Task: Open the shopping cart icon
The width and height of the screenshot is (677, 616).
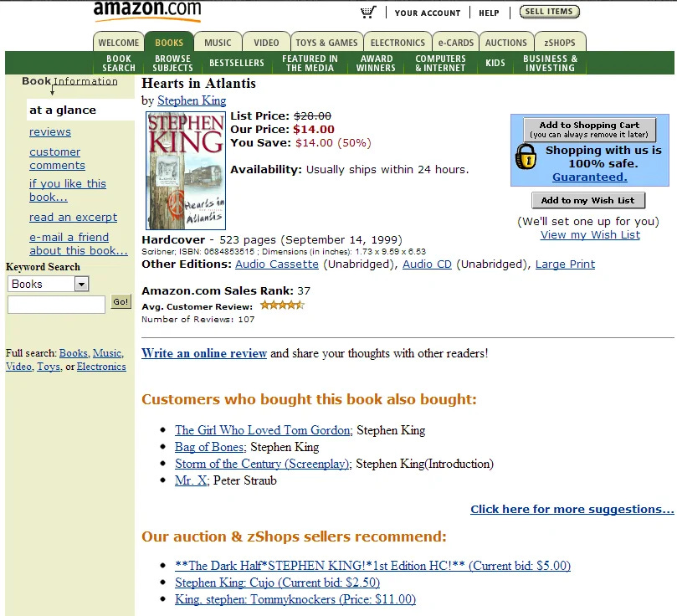Action: 368,12
